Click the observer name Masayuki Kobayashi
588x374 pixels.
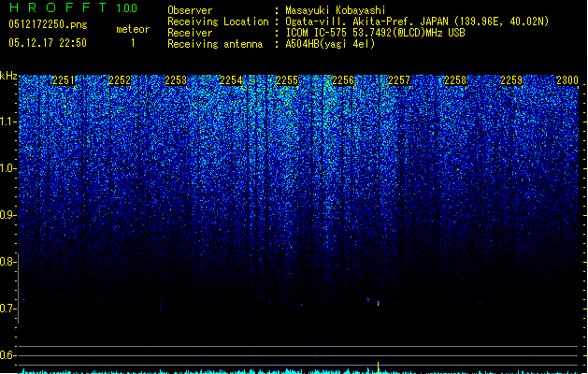point(336,10)
